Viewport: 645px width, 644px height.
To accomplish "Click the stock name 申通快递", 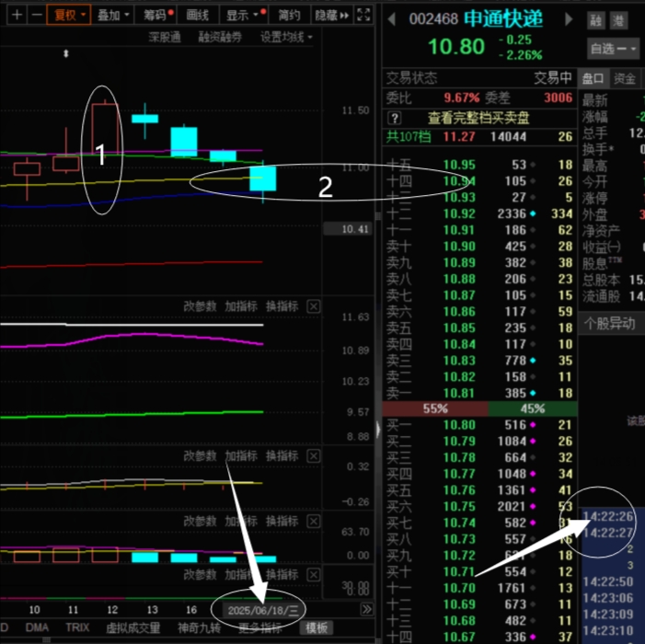I will [x=503, y=18].
